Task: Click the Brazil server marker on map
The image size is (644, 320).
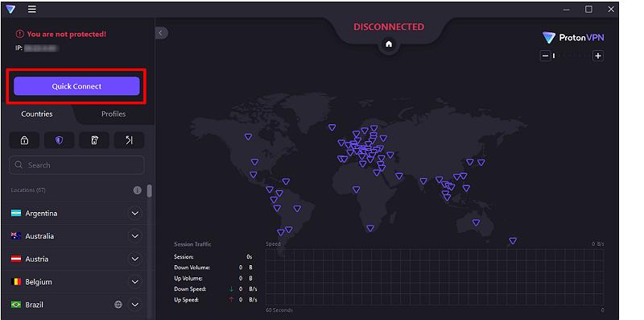Action: pyautogui.click(x=297, y=209)
